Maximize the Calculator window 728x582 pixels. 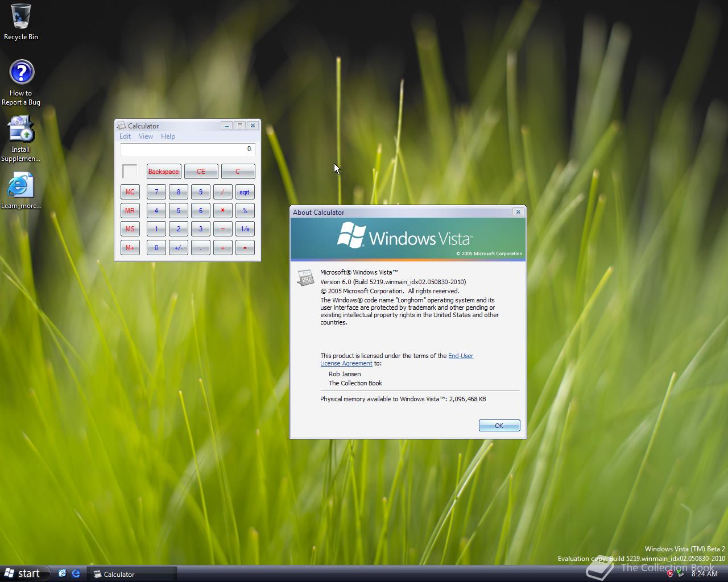click(240, 126)
